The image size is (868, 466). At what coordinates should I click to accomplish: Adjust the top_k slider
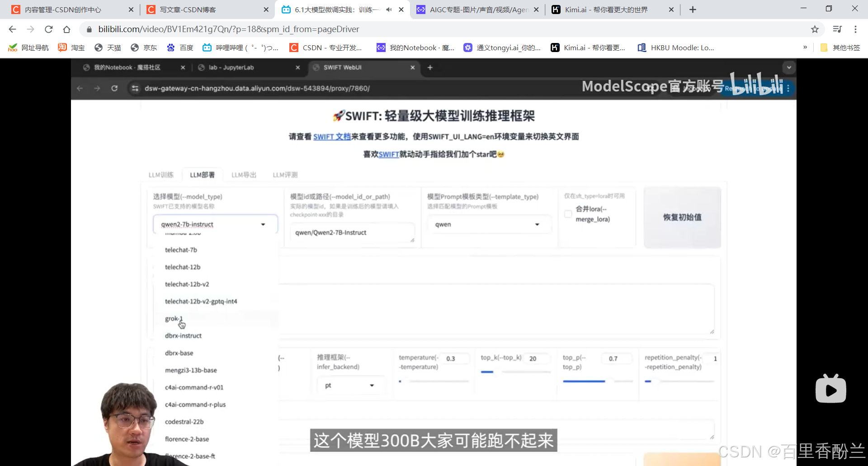pos(516,372)
